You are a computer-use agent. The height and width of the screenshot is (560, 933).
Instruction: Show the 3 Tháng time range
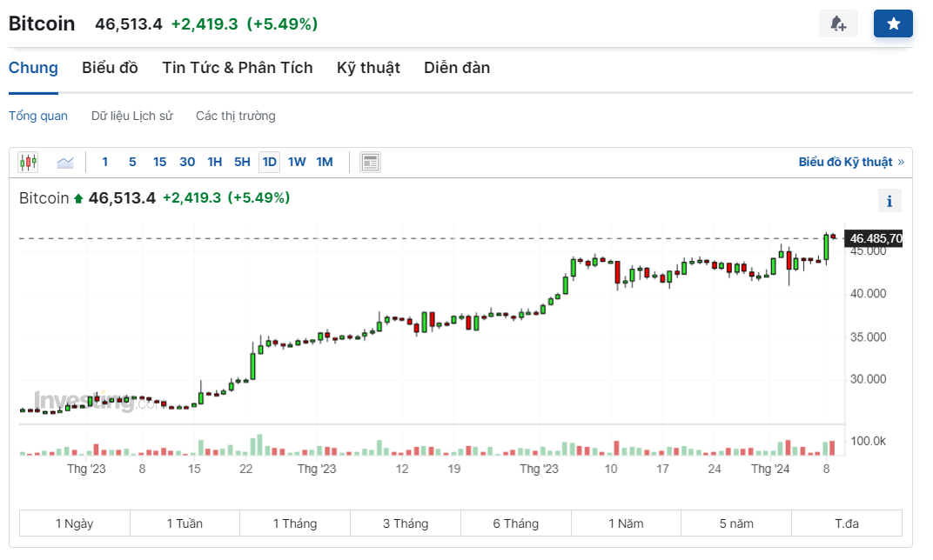tap(406, 523)
